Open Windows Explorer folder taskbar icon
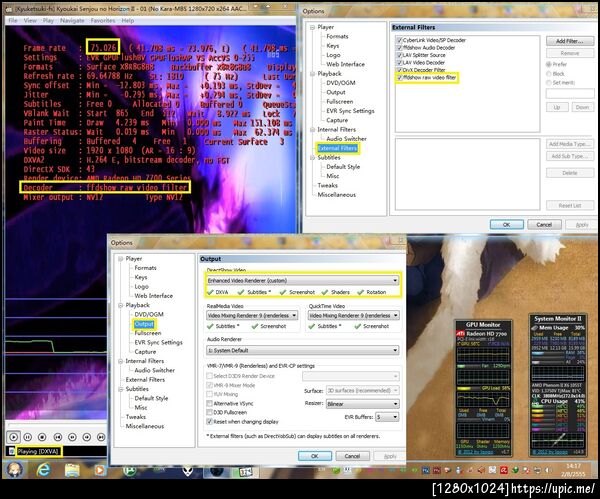Viewport: 600px width, 499px height. click(x=72, y=470)
